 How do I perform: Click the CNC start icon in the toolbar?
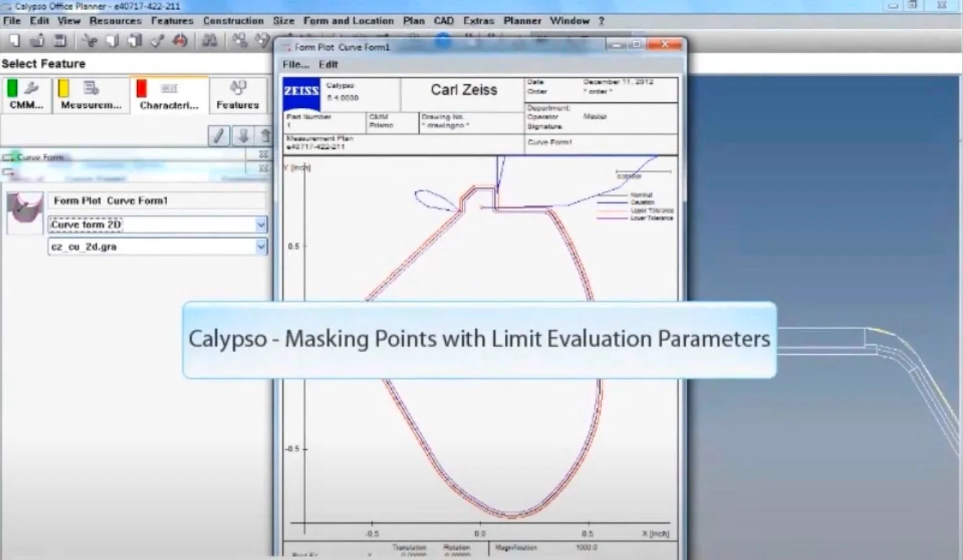(x=179, y=40)
